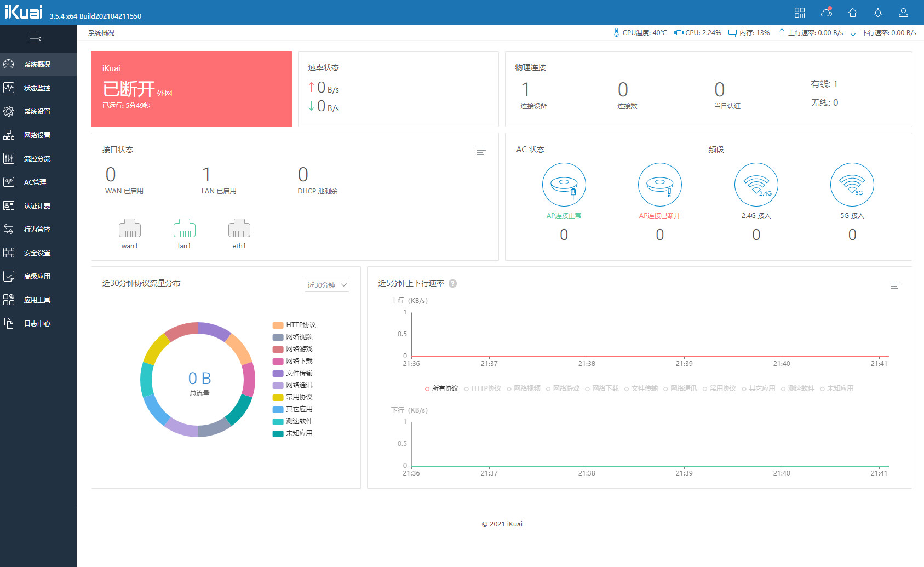This screenshot has width=924, height=567.
Task: Click the 连接设备 count
Action: coord(525,90)
